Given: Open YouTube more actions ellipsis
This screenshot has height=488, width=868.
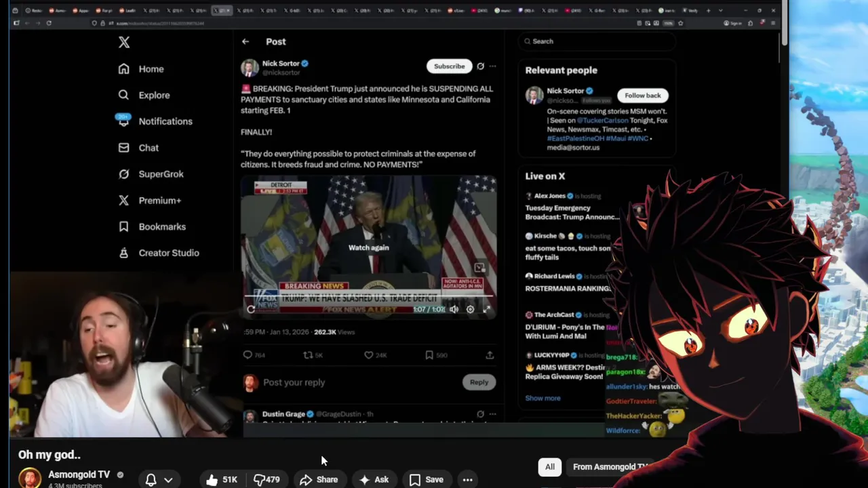Looking at the screenshot, I should coord(467,480).
